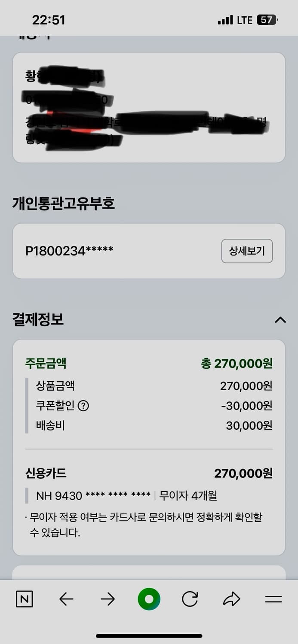This screenshot has width=298, height=644.
Task: Reload the page with refresh icon
Action: coord(190,599)
